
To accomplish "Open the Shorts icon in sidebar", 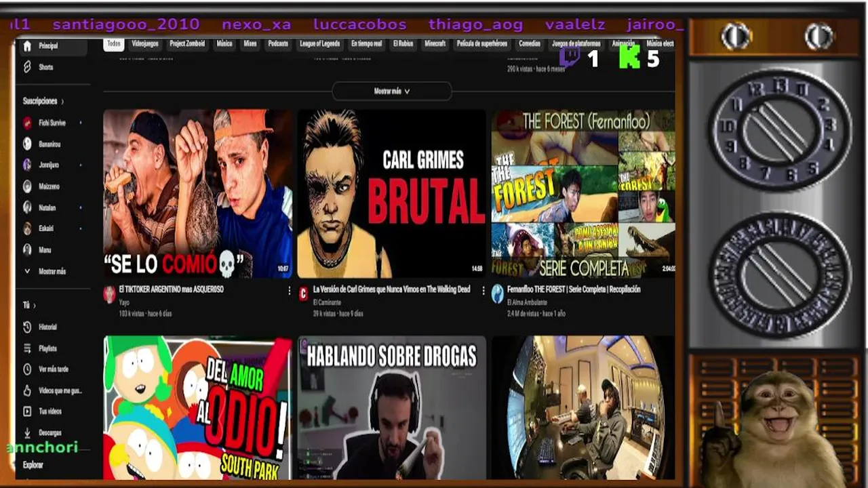I will 27,67.
